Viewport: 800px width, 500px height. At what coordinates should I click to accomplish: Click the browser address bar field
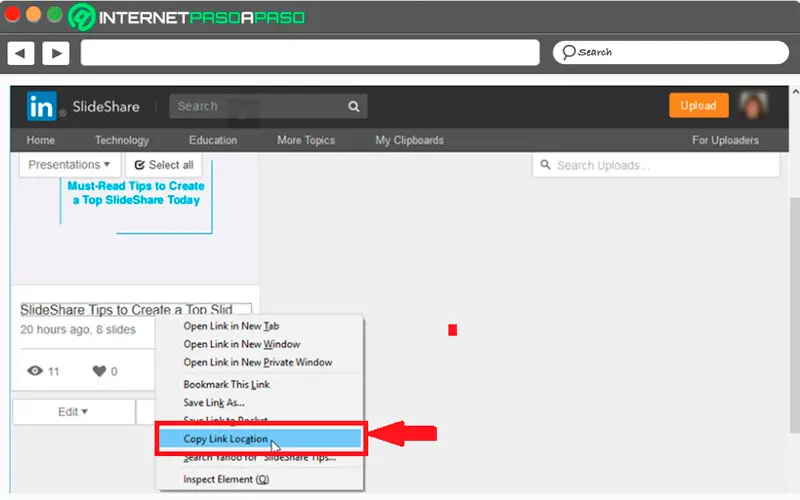(310, 53)
